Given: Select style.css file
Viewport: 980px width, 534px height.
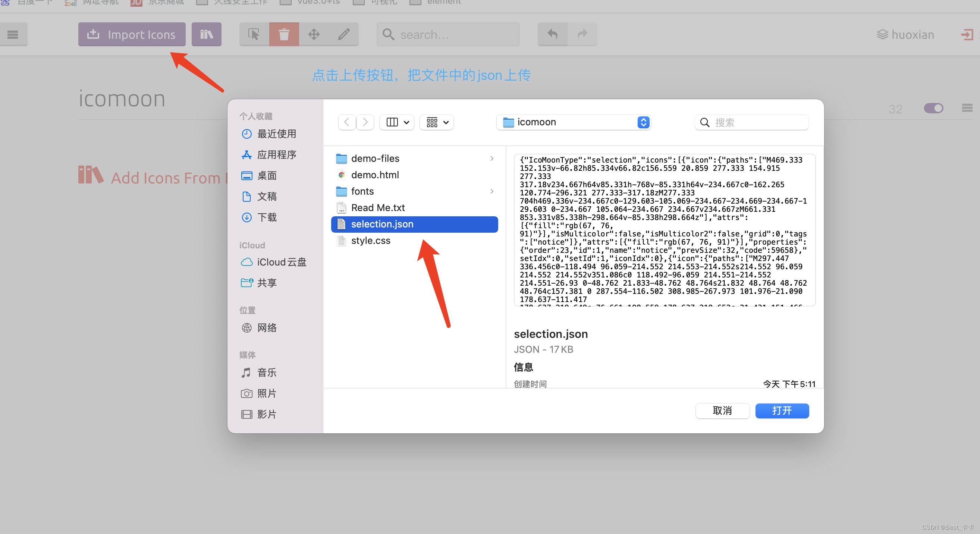Looking at the screenshot, I should pos(414,241).
